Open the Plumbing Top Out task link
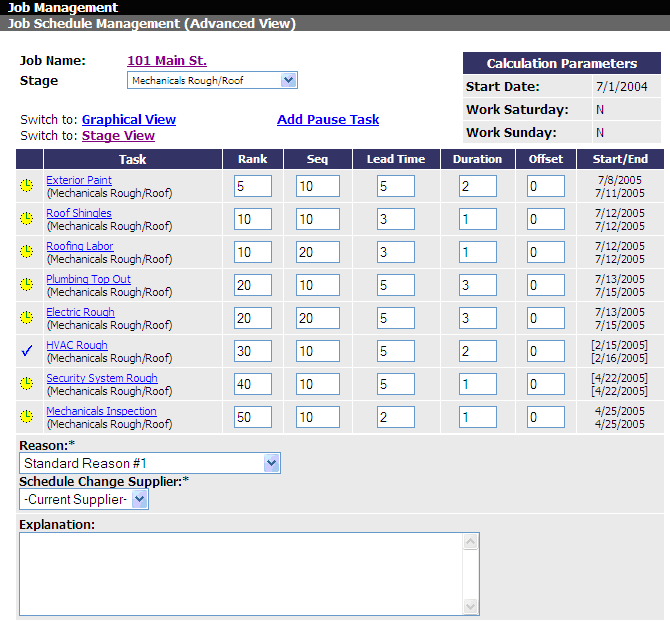Image resolution: width=670 pixels, height=624 pixels. tap(88, 279)
